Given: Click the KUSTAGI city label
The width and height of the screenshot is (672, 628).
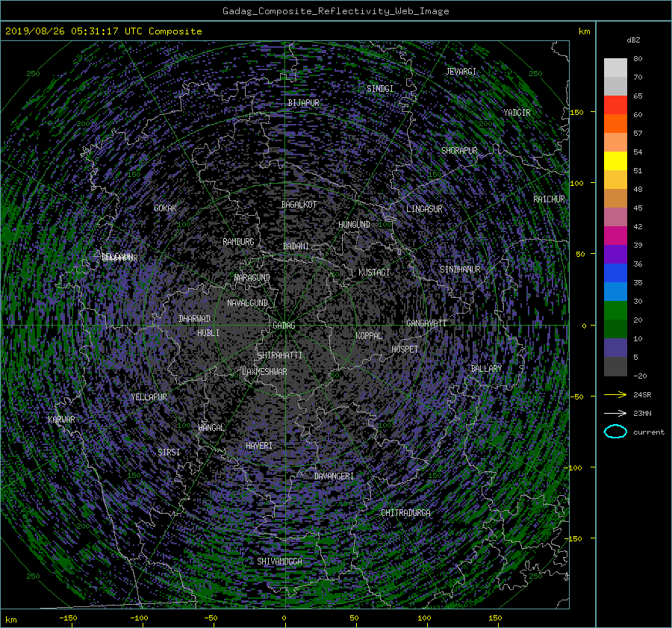Looking at the screenshot, I should (x=374, y=273).
